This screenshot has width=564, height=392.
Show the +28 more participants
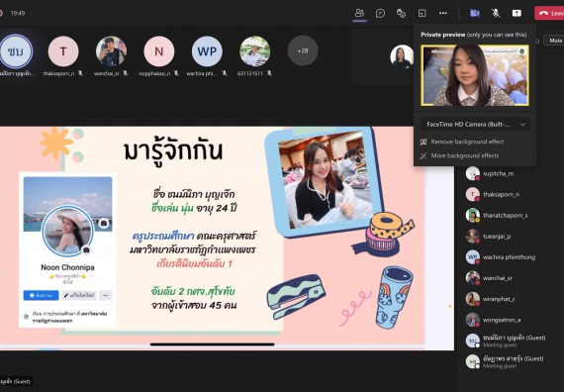click(x=303, y=50)
